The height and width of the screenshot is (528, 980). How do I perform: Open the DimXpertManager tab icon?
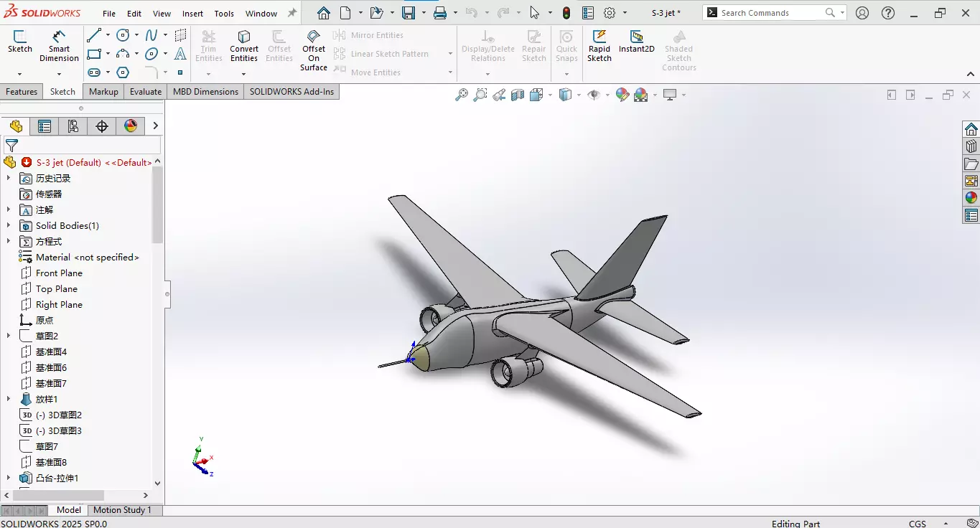click(x=102, y=126)
